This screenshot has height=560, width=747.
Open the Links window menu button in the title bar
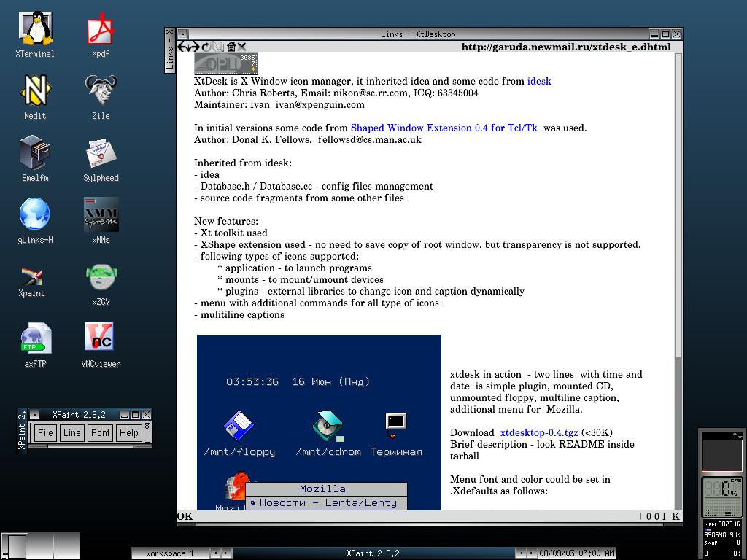click(183, 34)
